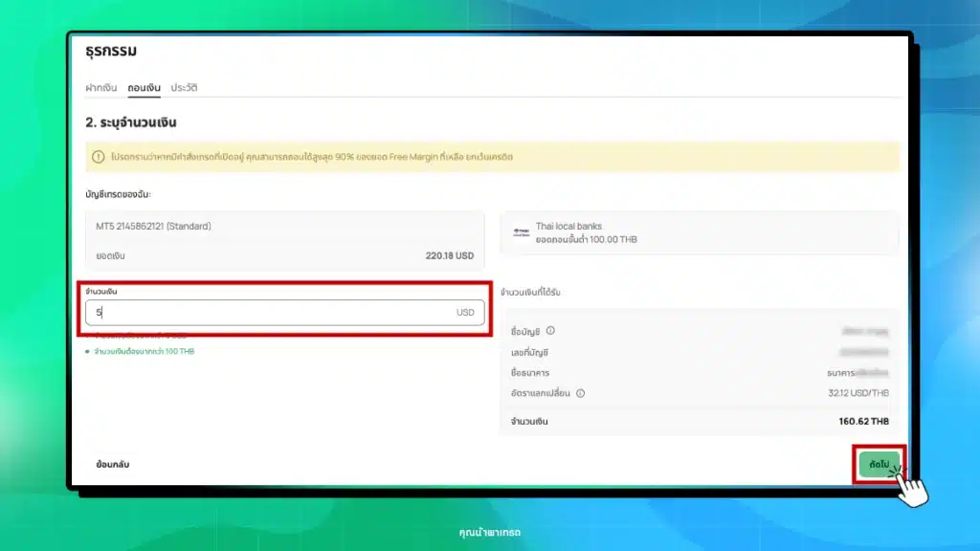
Task: Click the ธุรกรรม page heading
Action: [110, 52]
